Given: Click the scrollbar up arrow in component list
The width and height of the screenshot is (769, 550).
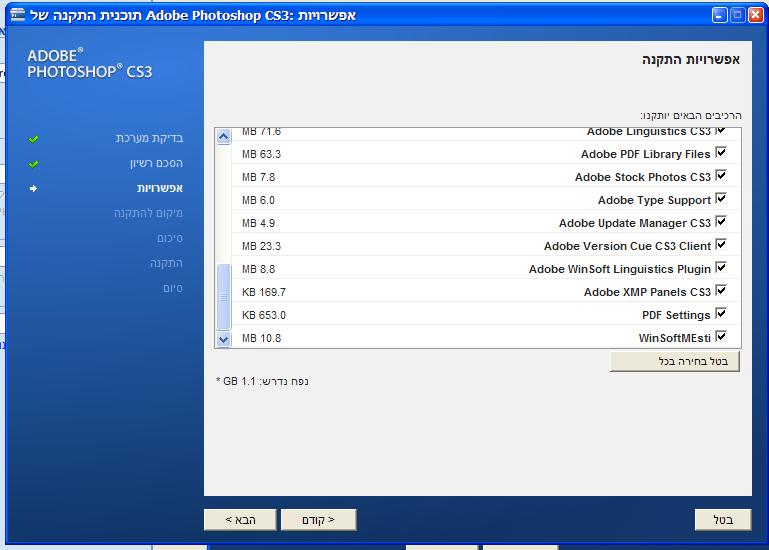Looking at the screenshot, I should 224,136.
